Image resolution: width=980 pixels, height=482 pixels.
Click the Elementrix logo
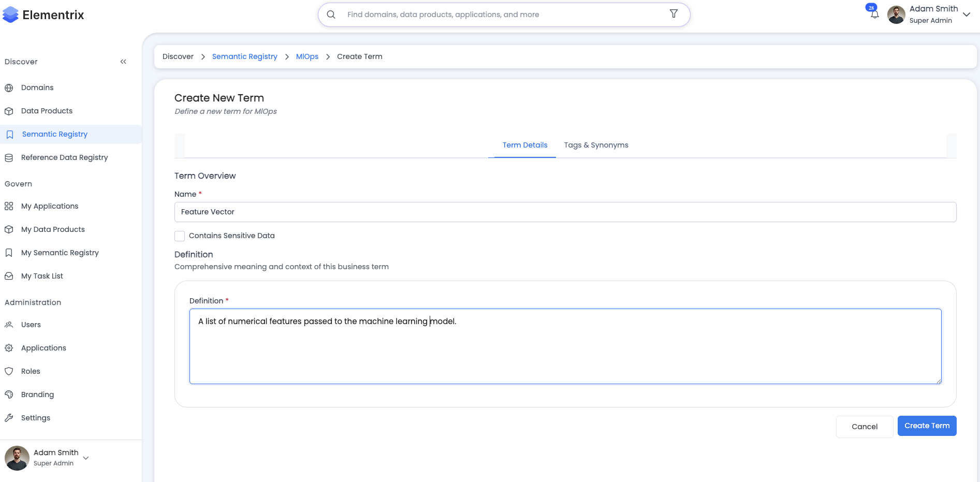click(44, 14)
